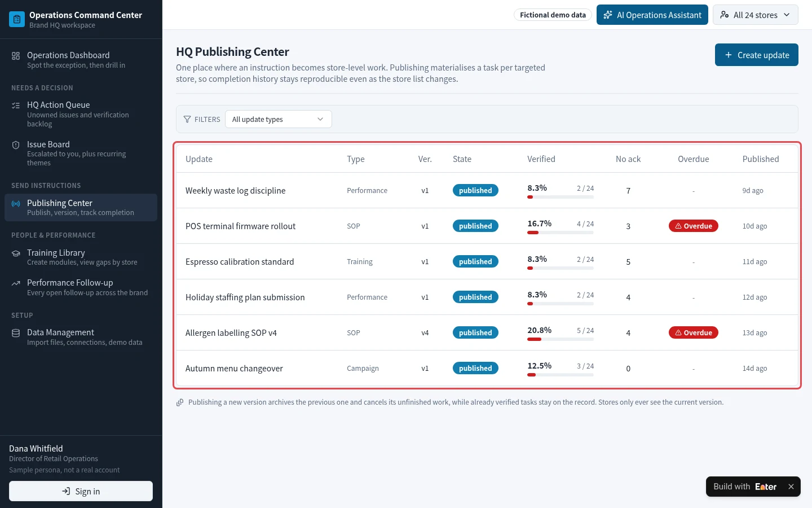The width and height of the screenshot is (812, 508).
Task: Go to Training Library page
Action: [x=81, y=257]
